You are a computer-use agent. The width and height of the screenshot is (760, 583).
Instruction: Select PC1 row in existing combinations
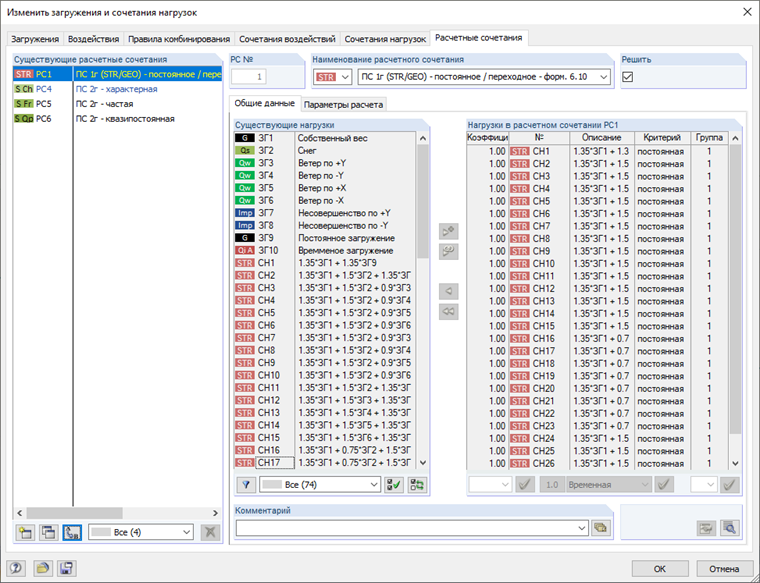tap(117, 74)
